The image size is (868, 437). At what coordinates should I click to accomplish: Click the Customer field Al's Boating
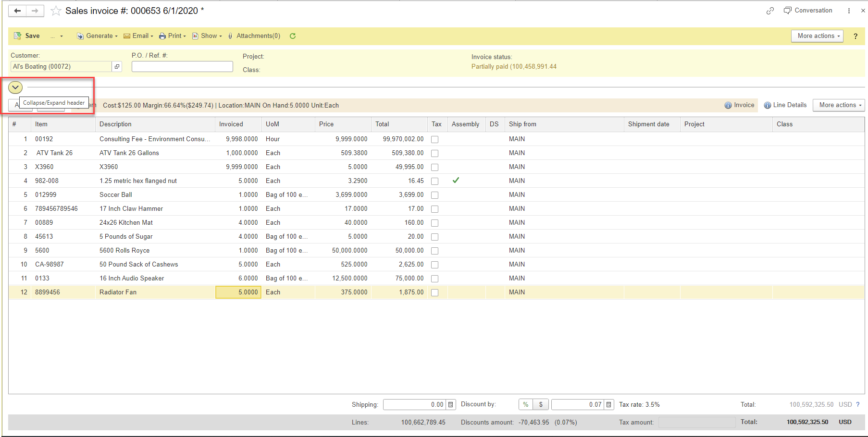click(61, 67)
